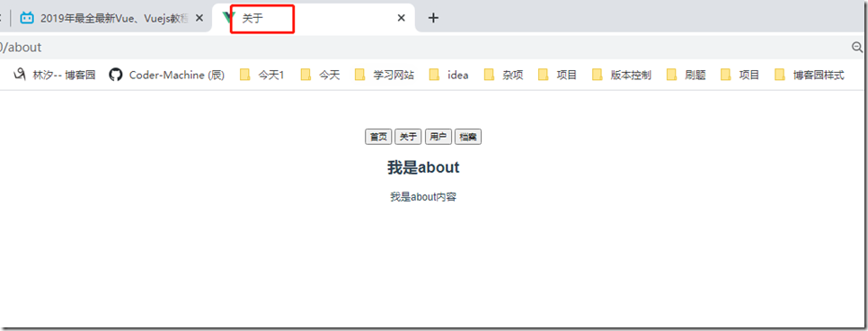Viewport: 868px width, 331px height.
Task: Open the Coder-Machine GitHub bookmark
Action: [x=166, y=75]
